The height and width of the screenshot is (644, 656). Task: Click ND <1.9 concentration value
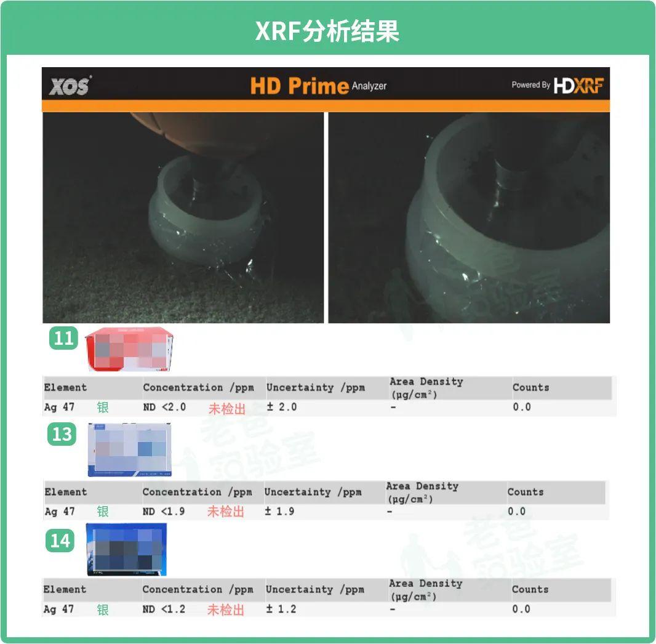pyautogui.click(x=164, y=512)
